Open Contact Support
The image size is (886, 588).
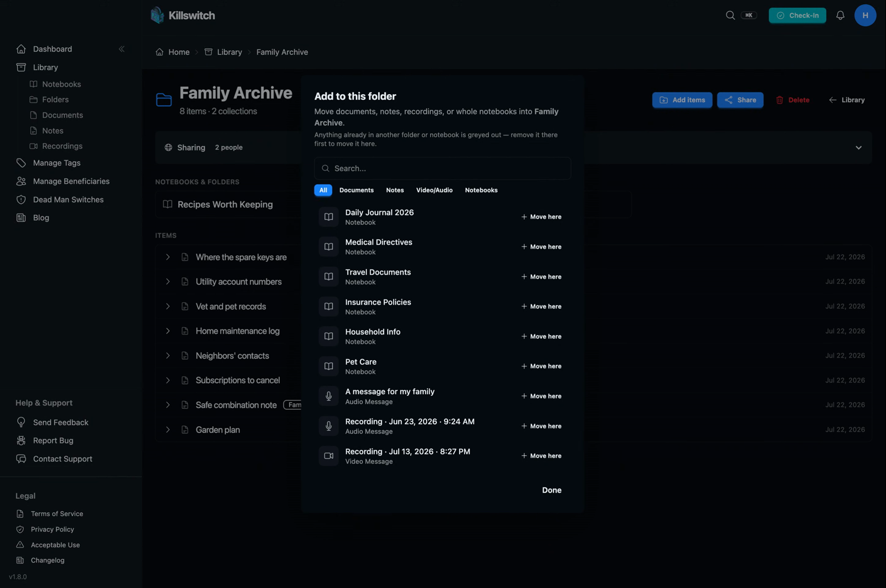click(x=63, y=459)
